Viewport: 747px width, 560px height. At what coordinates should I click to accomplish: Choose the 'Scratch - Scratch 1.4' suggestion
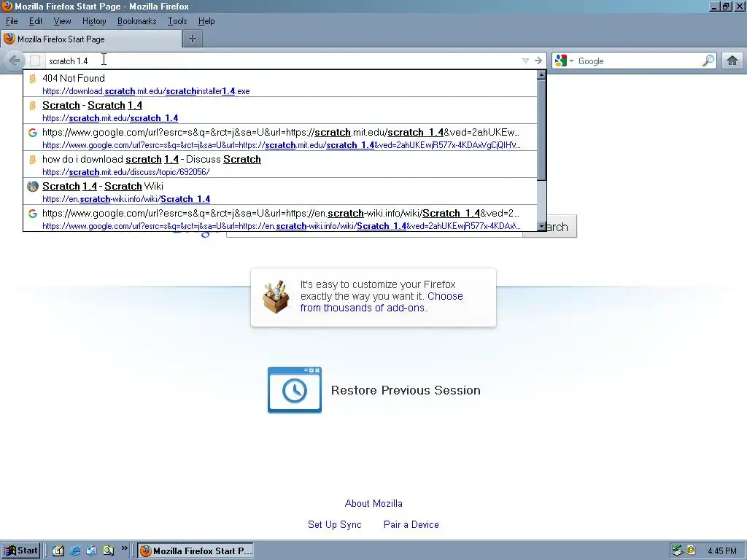[280, 111]
